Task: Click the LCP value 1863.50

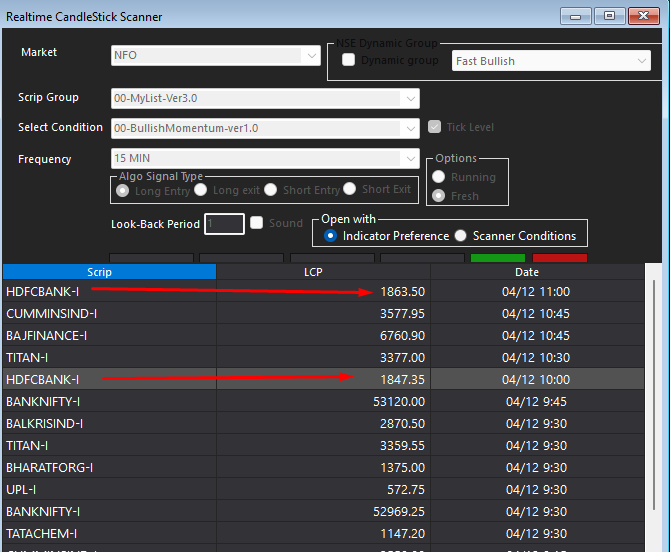Action: pyautogui.click(x=403, y=292)
